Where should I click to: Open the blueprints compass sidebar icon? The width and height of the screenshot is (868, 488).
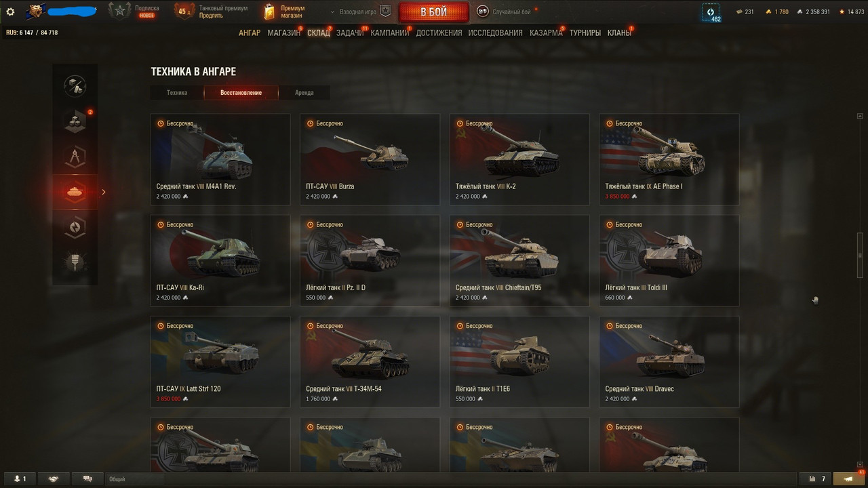(75, 157)
